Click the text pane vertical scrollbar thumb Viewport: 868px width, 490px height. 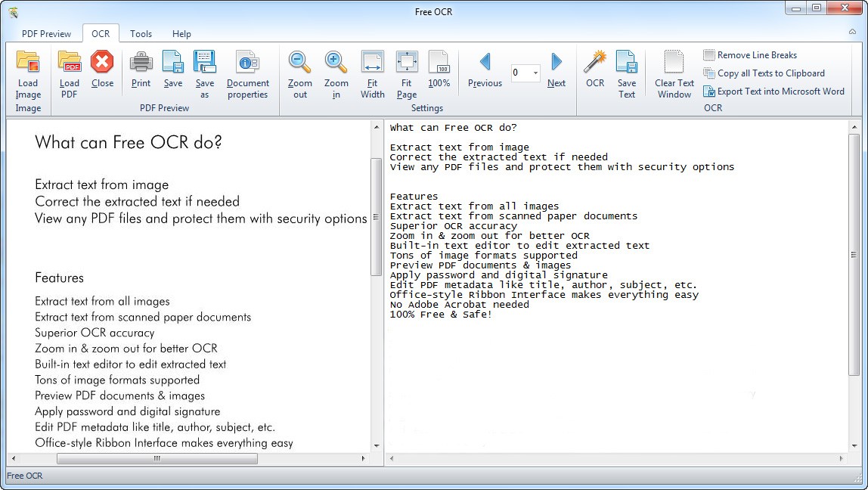click(854, 255)
